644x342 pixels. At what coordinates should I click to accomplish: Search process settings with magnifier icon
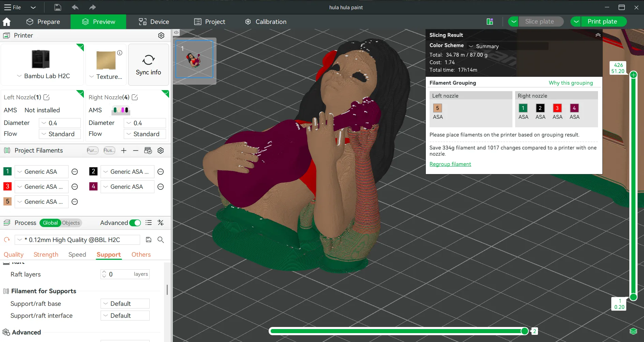[161, 240]
